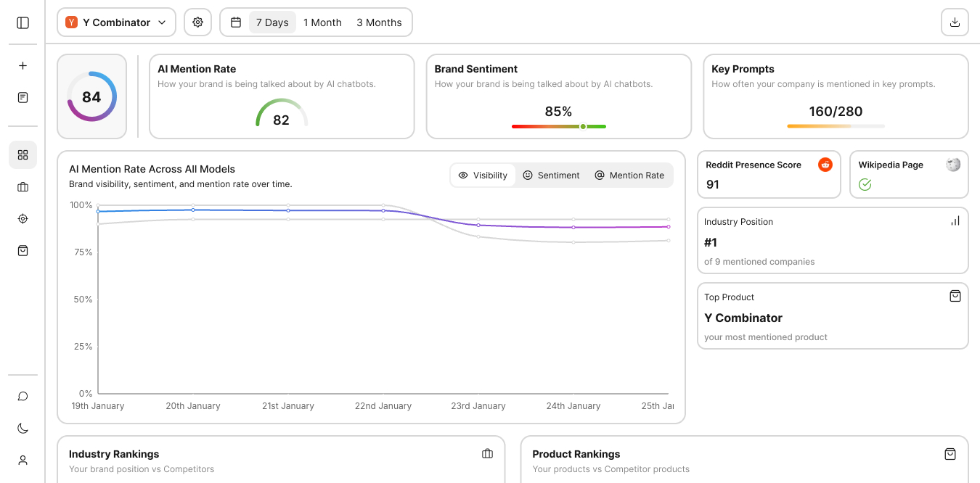Click the download export button
The image size is (980, 483).
[955, 22]
